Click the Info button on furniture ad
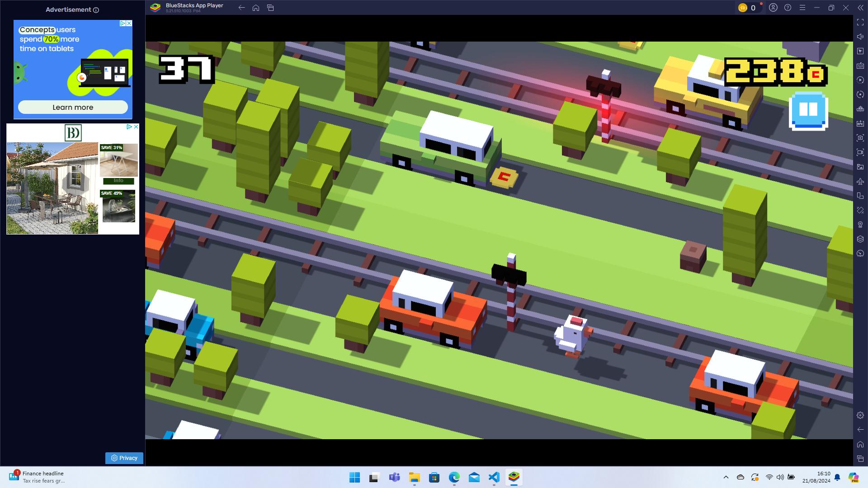This screenshot has height=488, width=868. [x=118, y=181]
